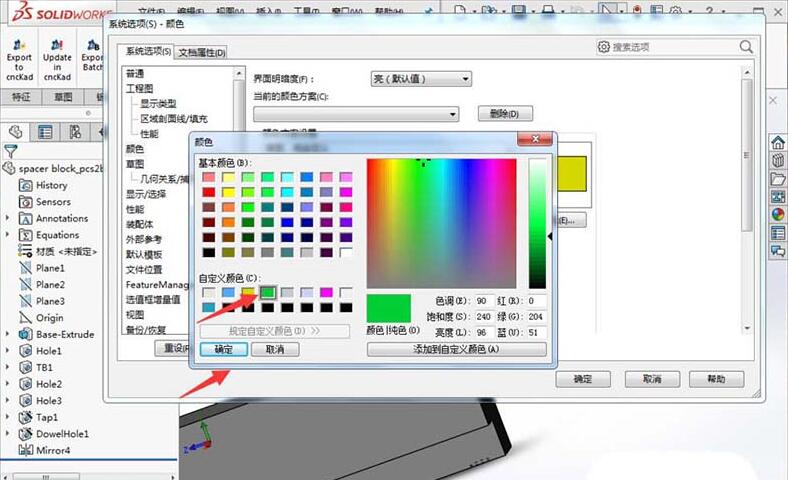788x480 pixels.
Task: Select 显示/选择 in the options list
Action: [146, 194]
